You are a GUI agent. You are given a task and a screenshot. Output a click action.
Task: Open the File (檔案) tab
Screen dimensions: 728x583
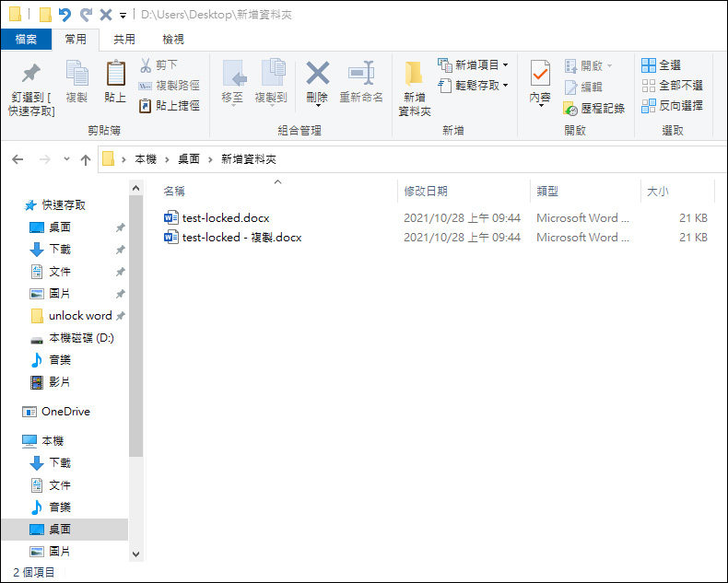tap(26, 40)
